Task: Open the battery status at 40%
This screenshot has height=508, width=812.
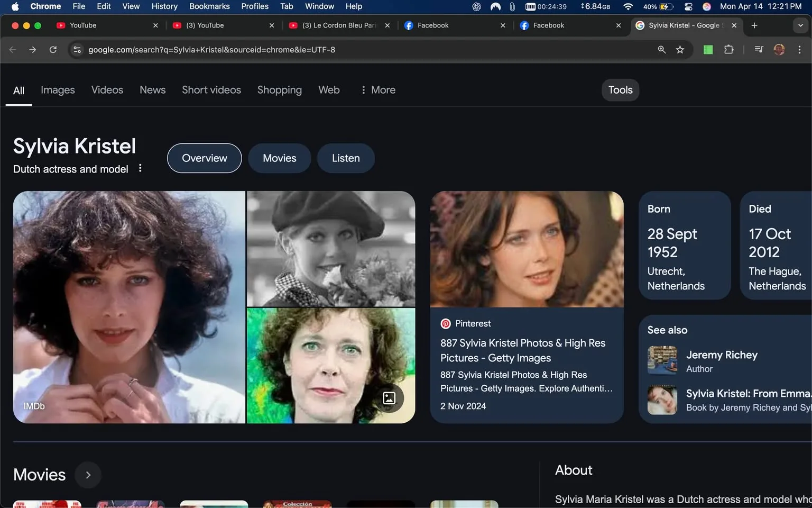Action: pyautogui.click(x=658, y=6)
